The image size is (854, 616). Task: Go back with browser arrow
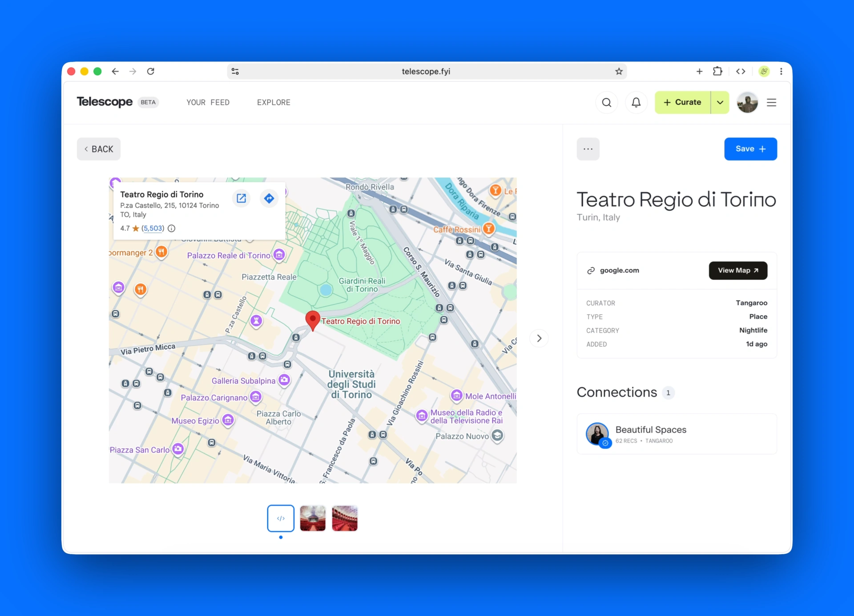[115, 72]
